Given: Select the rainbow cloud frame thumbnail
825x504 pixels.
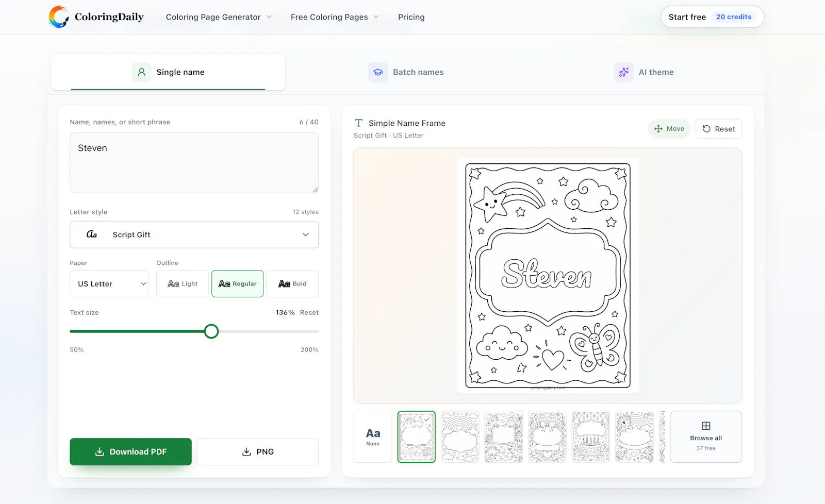Looking at the screenshot, I should 460,437.
